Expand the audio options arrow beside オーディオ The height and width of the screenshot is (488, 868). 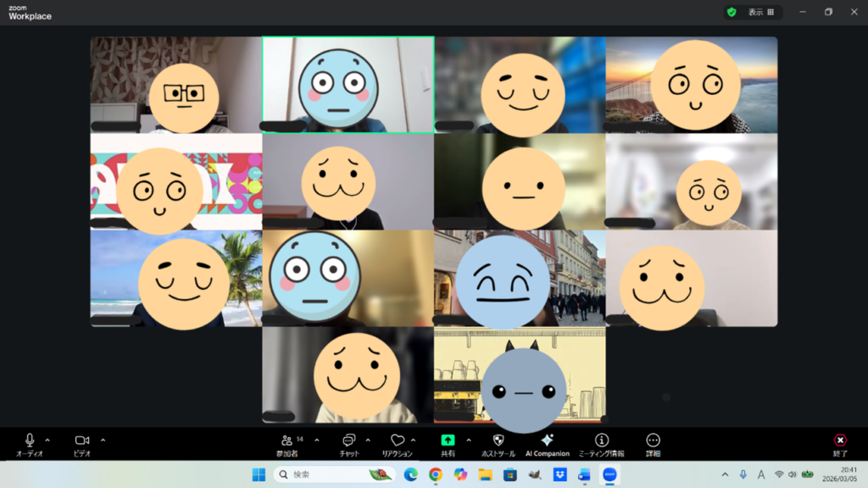point(47,440)
